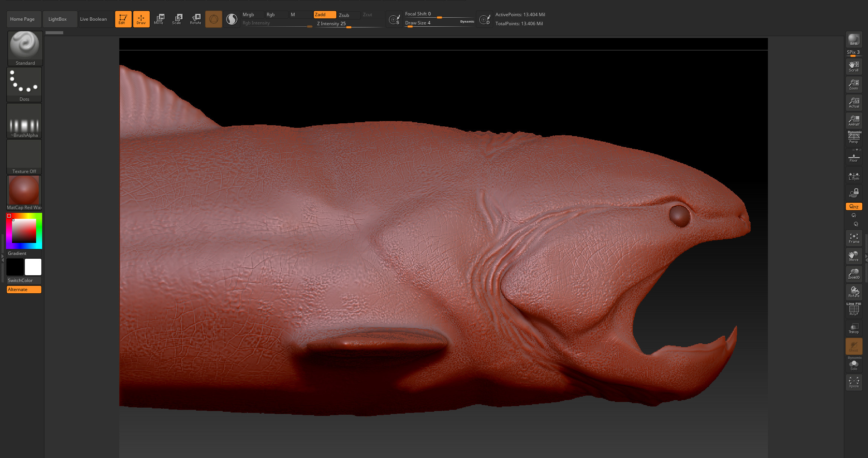
Task: Click the Xpose icon
Action: coord(854,382)
